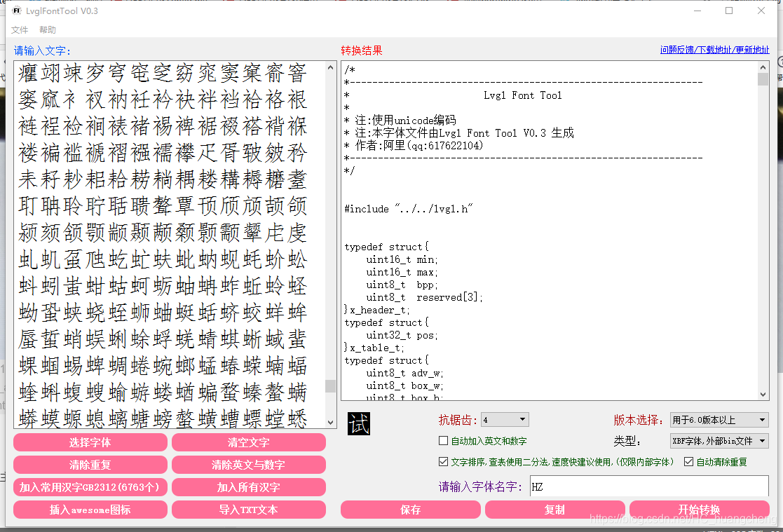
Task: Click 加入所有汉字 button
Action: click(x=249, y=487)
